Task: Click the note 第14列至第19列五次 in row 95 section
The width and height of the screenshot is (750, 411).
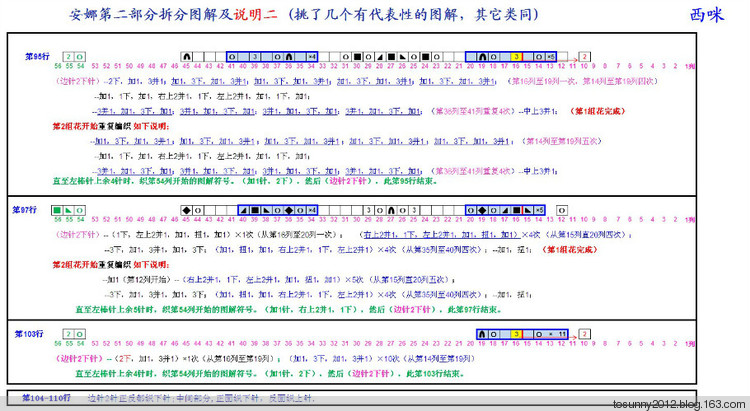Action: click(562, 141)
